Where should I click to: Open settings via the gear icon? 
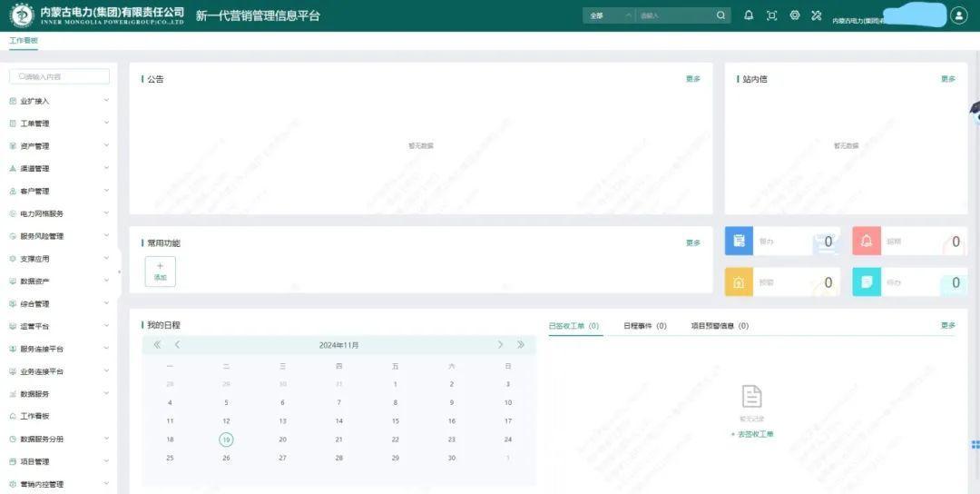(x=795, y=15)
